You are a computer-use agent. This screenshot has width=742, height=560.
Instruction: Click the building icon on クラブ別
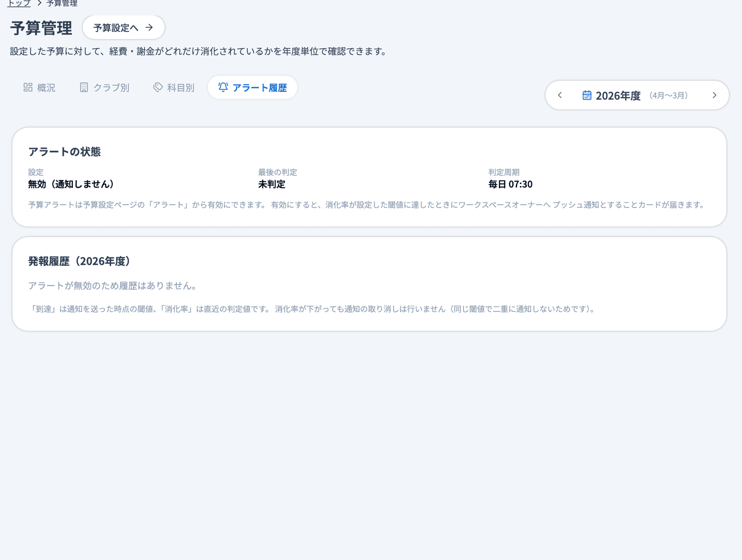tap(84, 87)
